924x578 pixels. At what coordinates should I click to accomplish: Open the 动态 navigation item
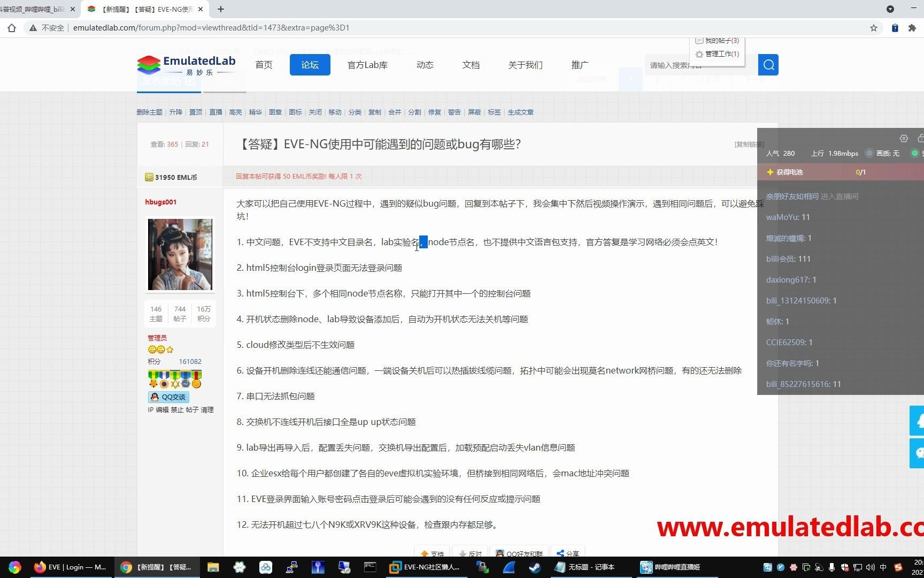pos(425,65)
